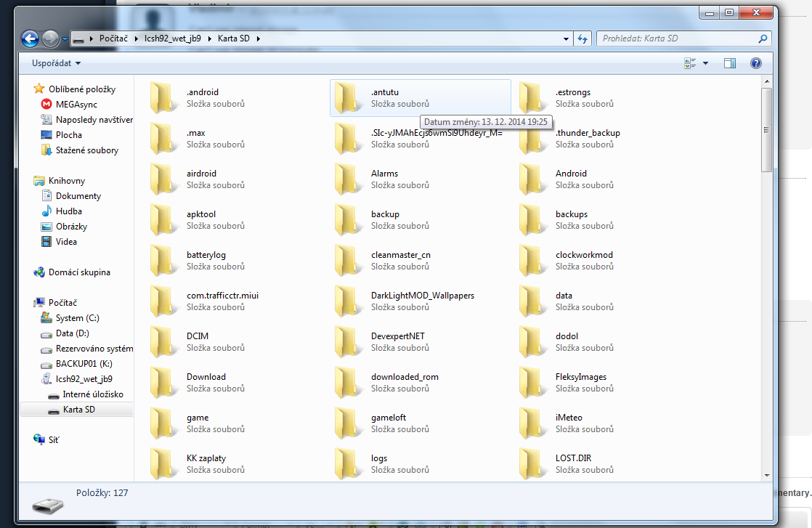Select the BACKUP01 (K:) drive
This screenshot has width=812, height=528.
[x=84, y=364]
